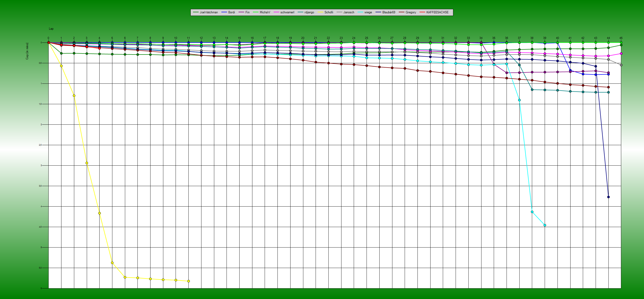
Task: Select the 5.5 gap axis tick label
Action: [x=40, y=268]
